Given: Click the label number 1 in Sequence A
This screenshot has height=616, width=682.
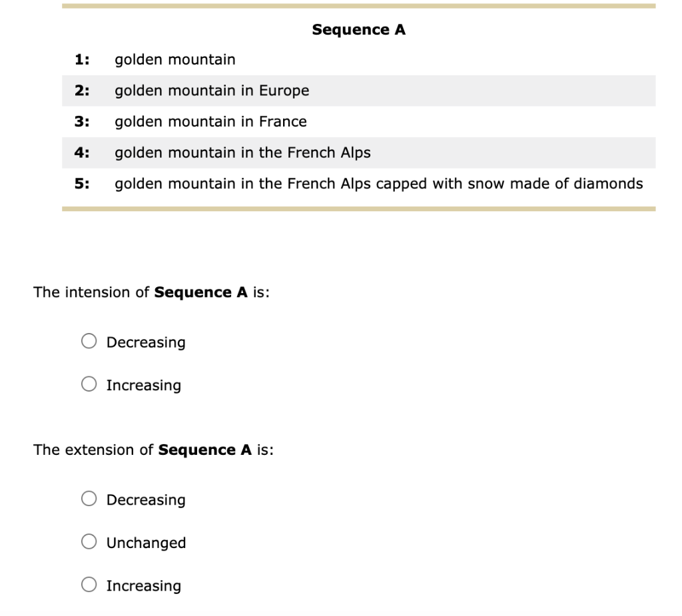Looking at the screenshot, I should (x=81, y=59).
